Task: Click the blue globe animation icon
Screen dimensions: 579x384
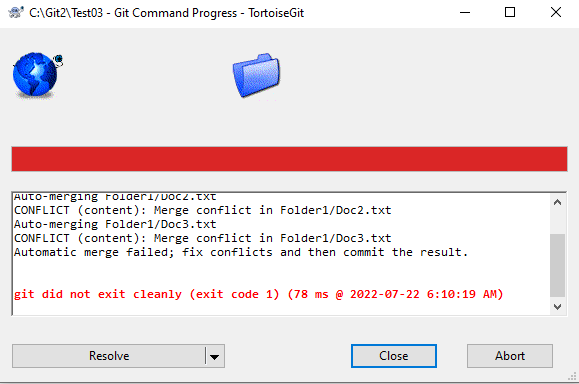Action: click(38, 75)
